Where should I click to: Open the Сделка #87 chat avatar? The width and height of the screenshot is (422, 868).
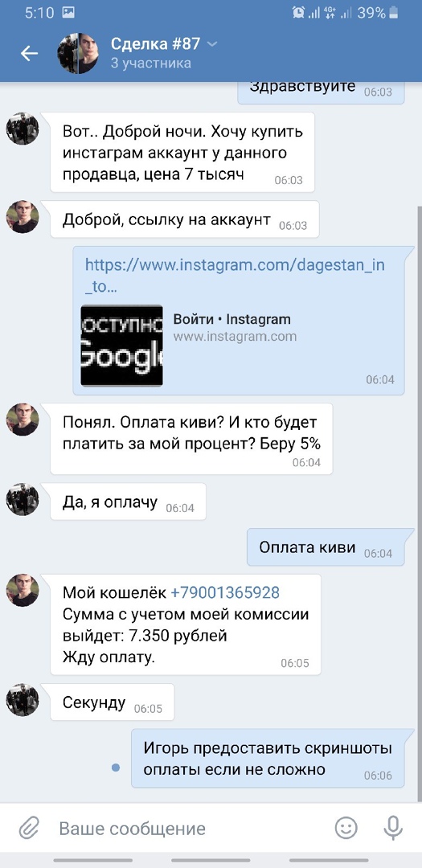coord(78,53)
